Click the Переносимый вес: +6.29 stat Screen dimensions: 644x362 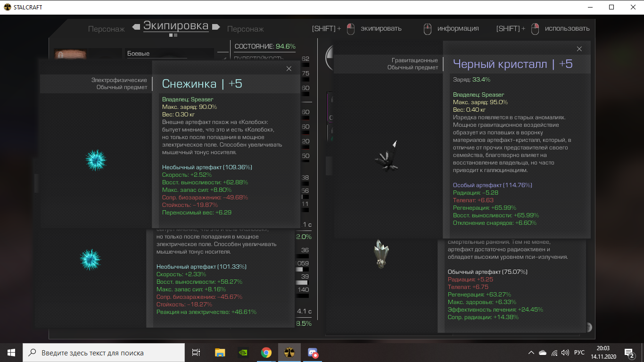pyautogui.click(x=197, y=213)
